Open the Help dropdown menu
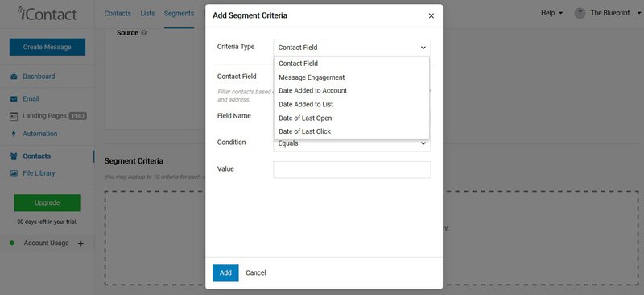644x295 pixels. pyautogui.click(x=551, y=13)
